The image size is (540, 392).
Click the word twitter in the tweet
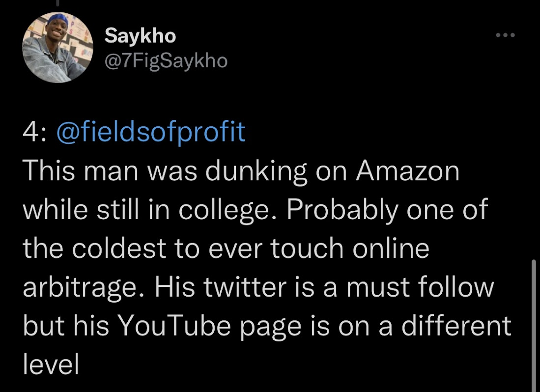coord(245,287)
